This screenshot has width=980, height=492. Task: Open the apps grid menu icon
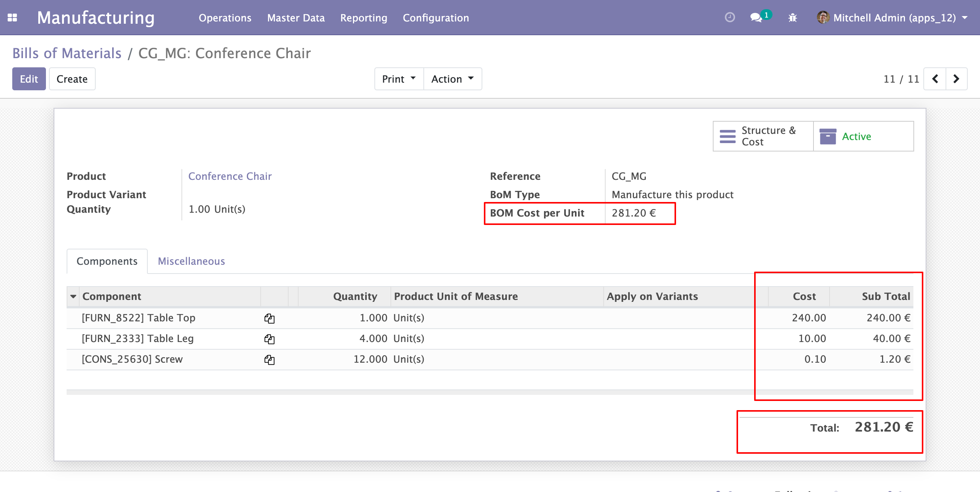pyautogui.click(x=12, y=18)
